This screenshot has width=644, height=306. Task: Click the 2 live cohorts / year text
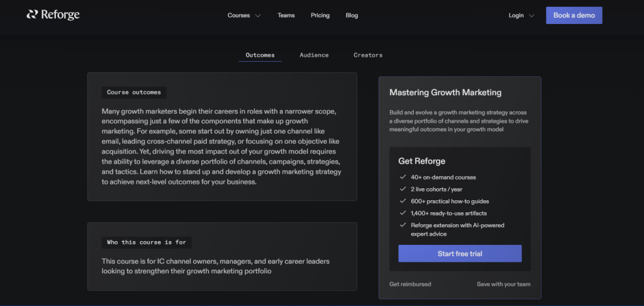tap(436, 189)
